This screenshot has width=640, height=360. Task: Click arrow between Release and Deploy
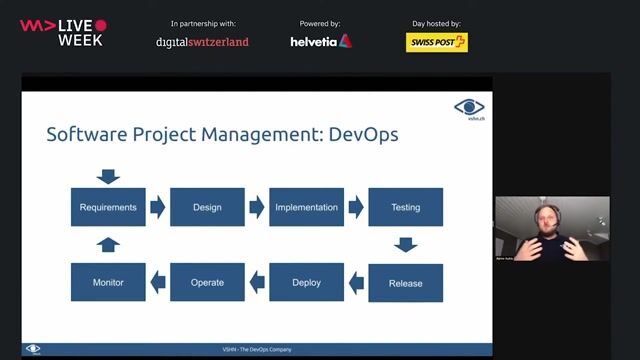coord(356,282)
